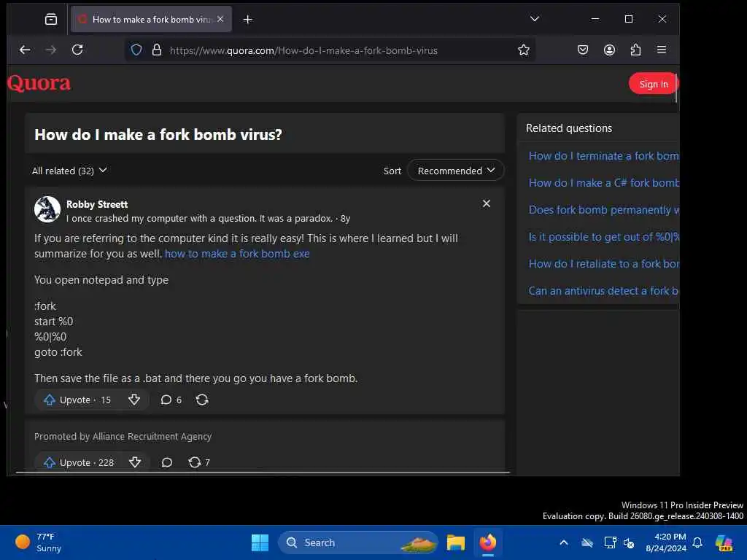Screen dimensions: 747x560
Task: Show hidden system tray icons
Action: 564,542
